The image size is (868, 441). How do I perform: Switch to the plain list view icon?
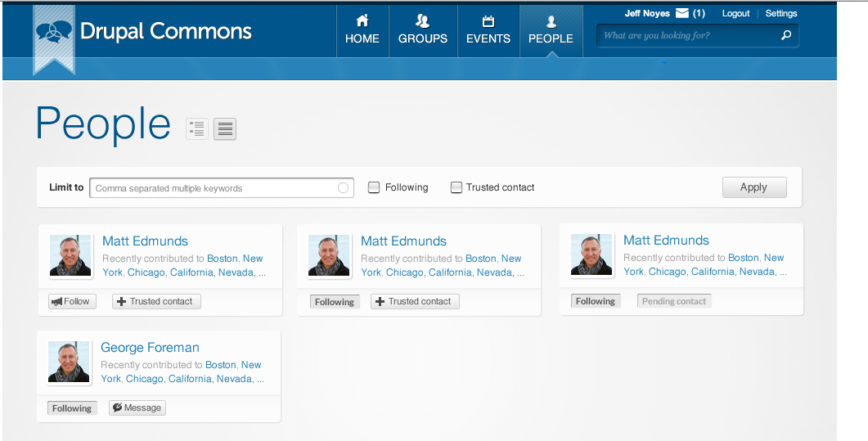[x=225, y=129]
